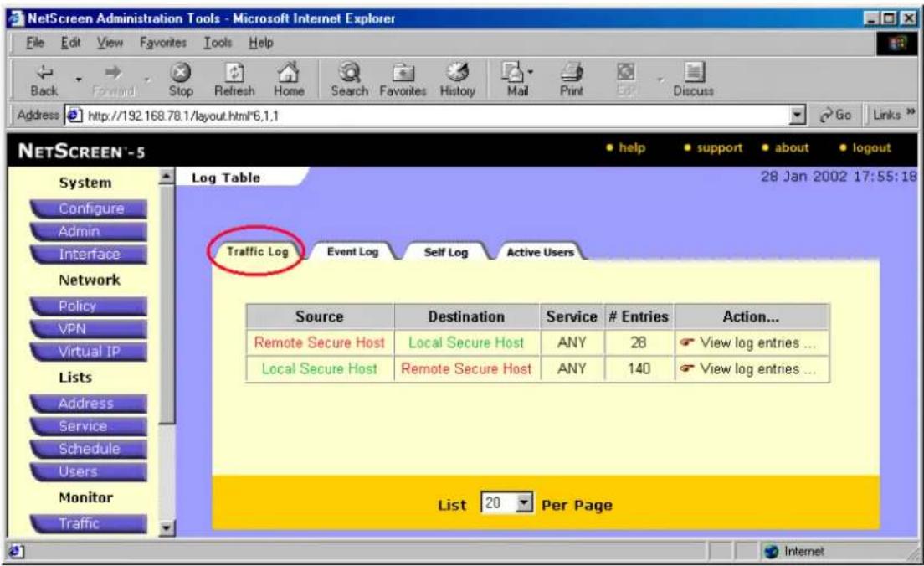Open the File menu
Viewport: 924px width, 566px height.
[35, 43]
